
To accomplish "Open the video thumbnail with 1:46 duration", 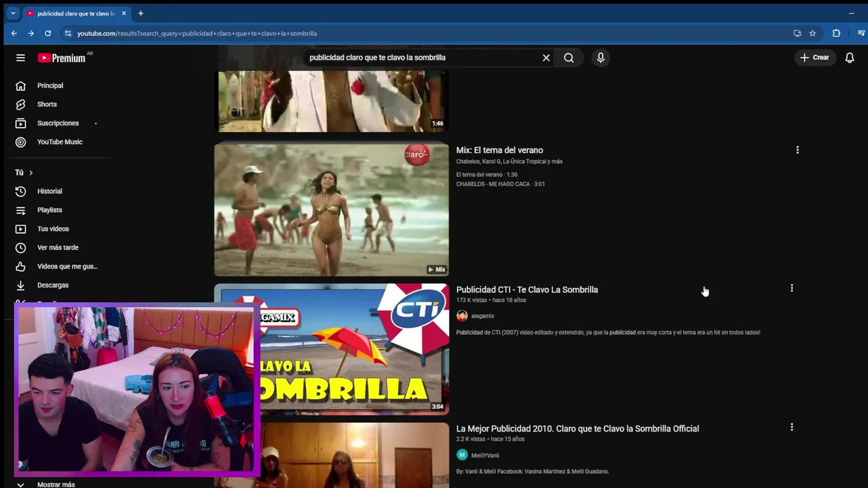I will 332,100.
